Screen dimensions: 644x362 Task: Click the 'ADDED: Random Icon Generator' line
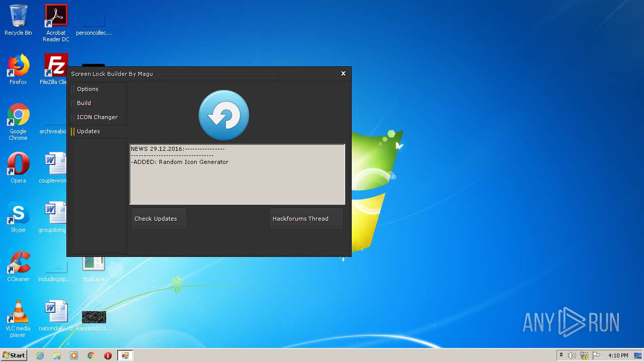coord(180,162)
